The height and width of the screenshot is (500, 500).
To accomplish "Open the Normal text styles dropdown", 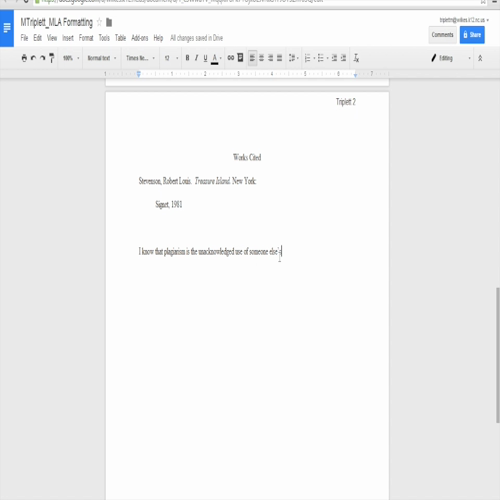I will 102,58.
